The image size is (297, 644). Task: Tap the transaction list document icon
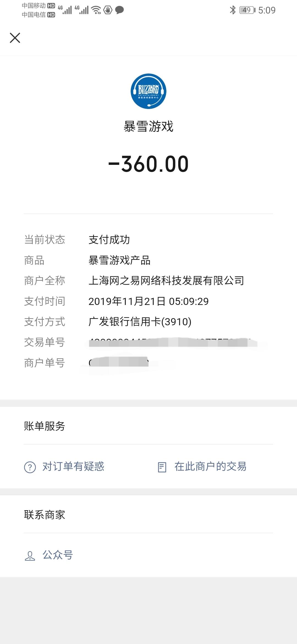point(162,467)
